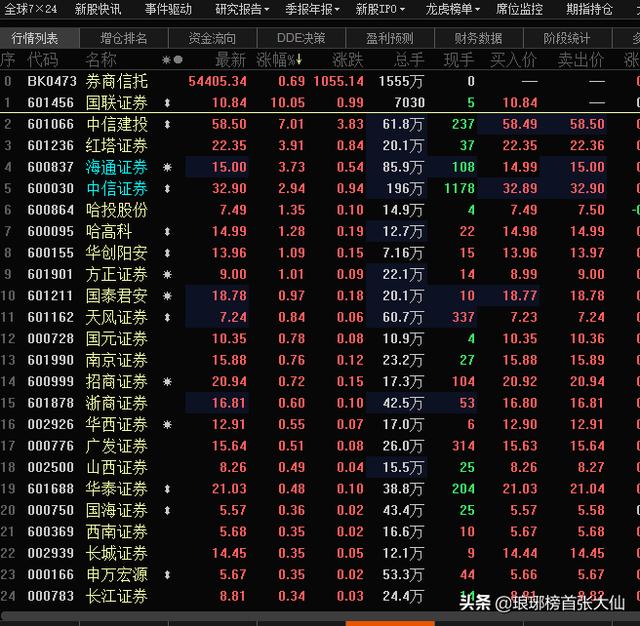This screenshot has width=640, height=626.
Task: Click the star icon beside 国泰君安
Action: pyautogui.click(x=167, y=296)
